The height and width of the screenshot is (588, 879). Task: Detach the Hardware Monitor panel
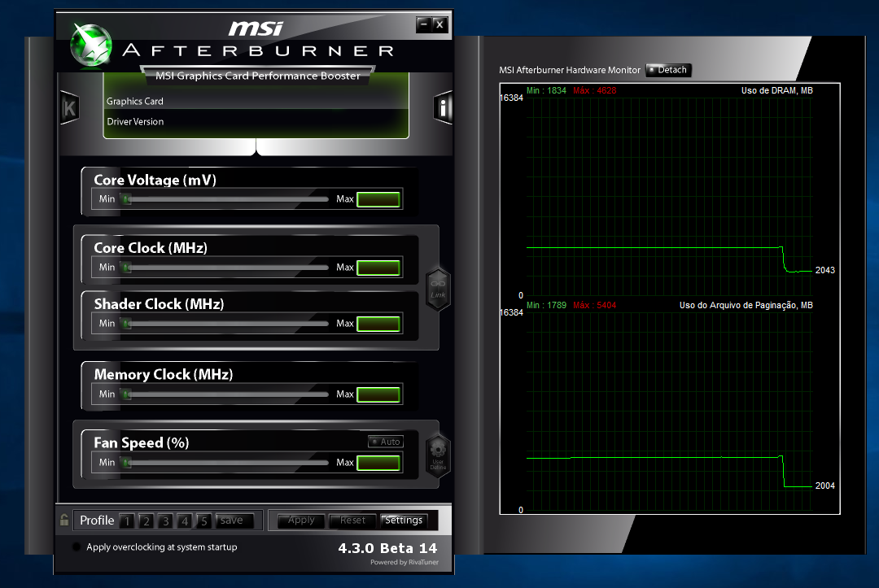pyautogui.click(x=668, y=70)
